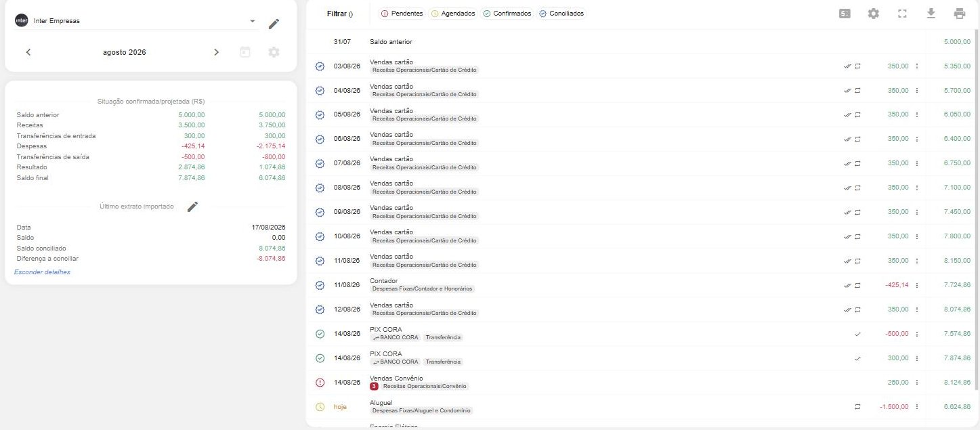Open the gear settings beside the month selector
The height and width of the screenshot is (430, 980).
coord(274,52)
